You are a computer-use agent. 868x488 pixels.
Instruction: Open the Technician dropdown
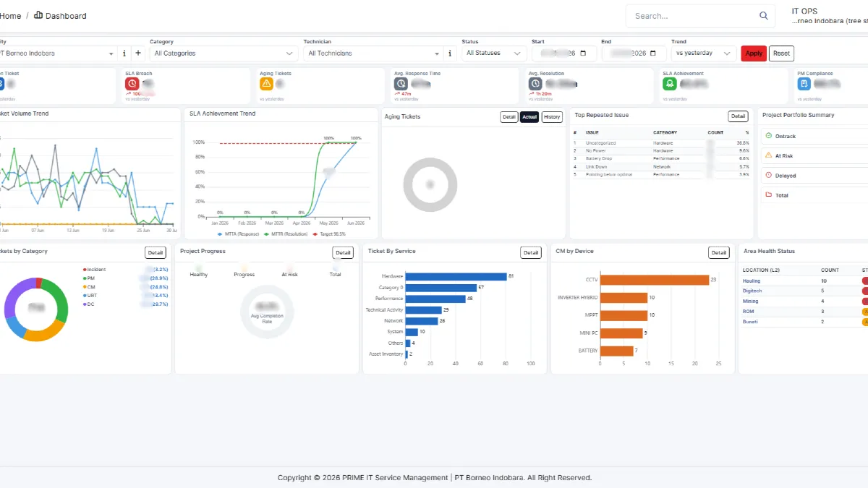[373, 53]
